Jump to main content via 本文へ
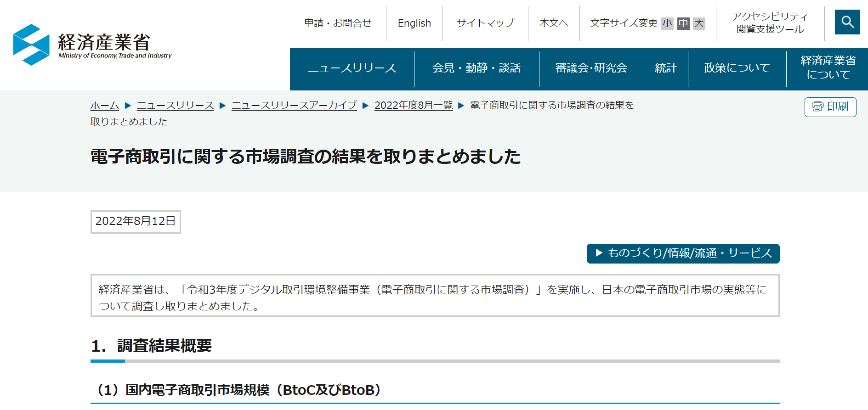The image size is (868, 410). coord(554,23)
